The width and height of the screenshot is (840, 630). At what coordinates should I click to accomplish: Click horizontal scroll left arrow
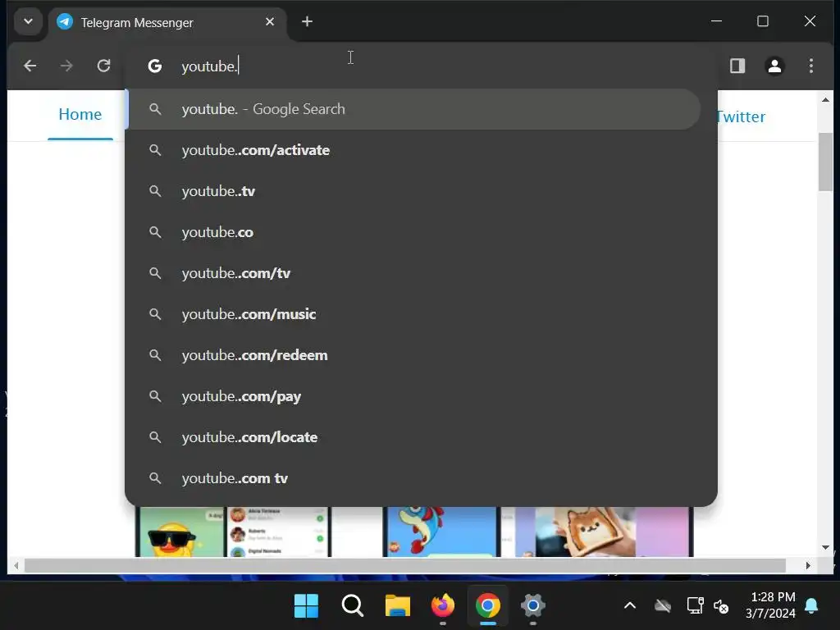point(16,566)
